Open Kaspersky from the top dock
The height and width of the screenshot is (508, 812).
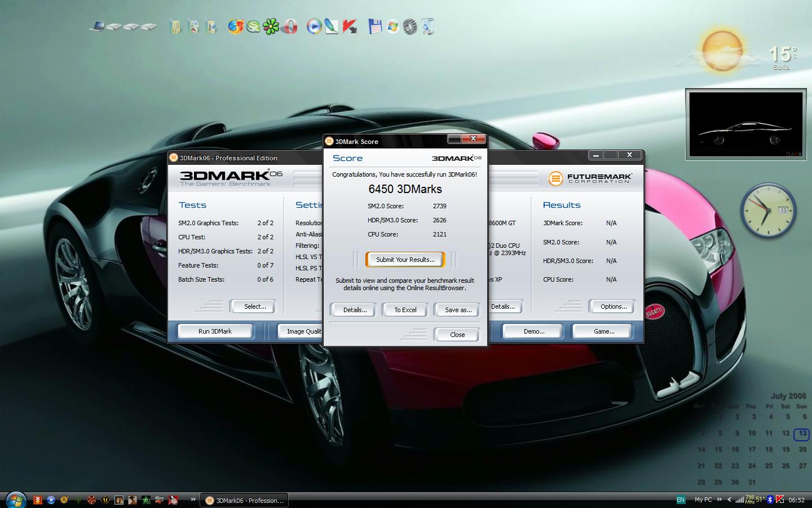[x=350, y=27]
